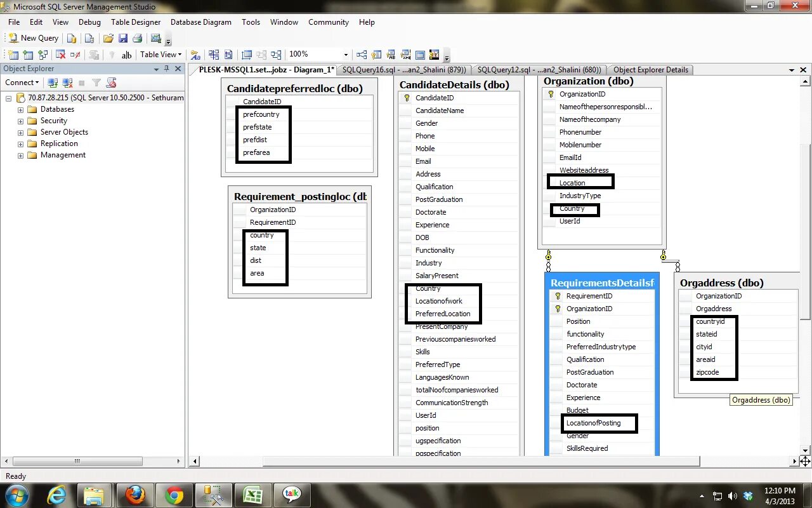Open the Tools menu

pyautogui.click(x=251, y=22)
